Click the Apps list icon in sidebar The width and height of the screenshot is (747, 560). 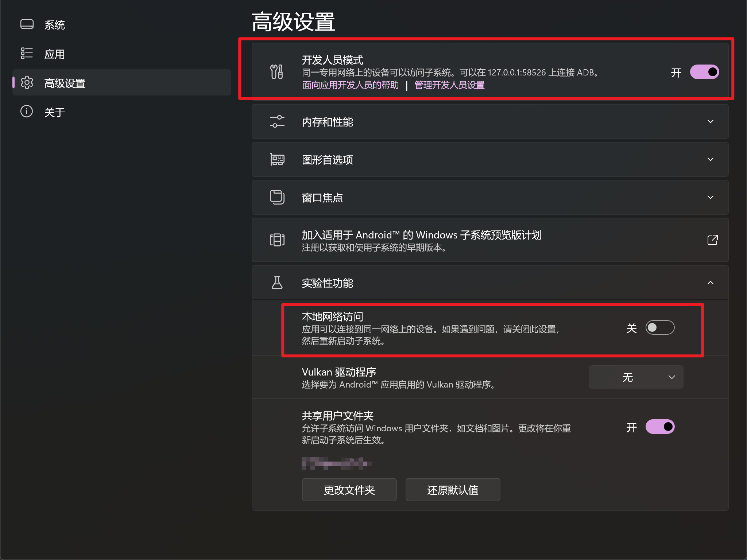[x=27, y=54]
